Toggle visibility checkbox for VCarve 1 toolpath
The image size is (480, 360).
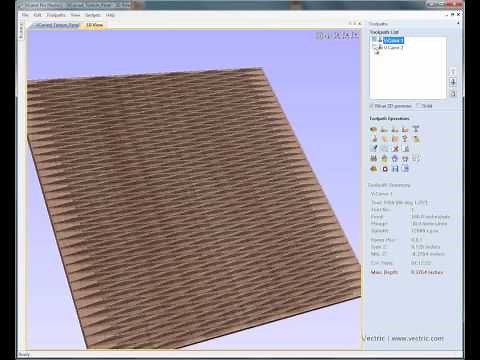click(x=374, y=40)
